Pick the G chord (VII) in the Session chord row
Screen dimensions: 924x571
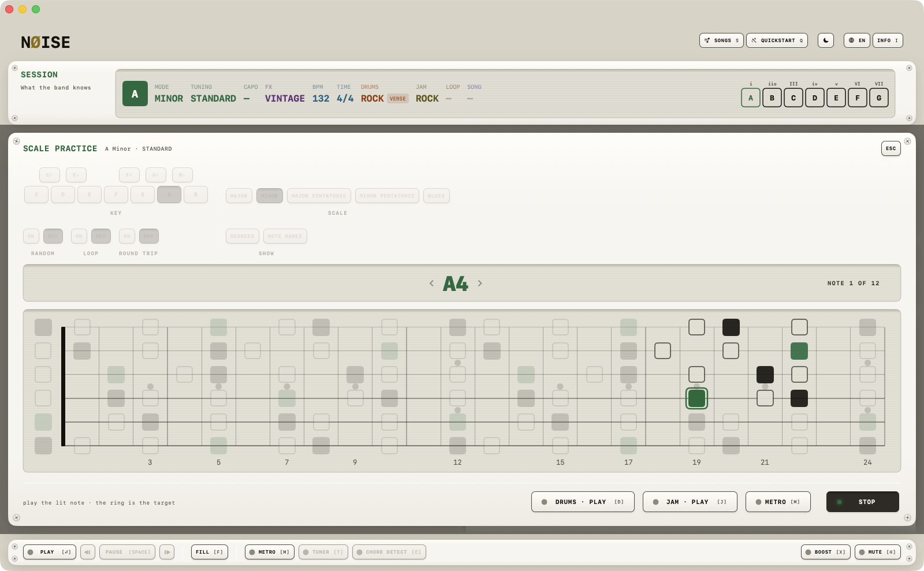click(879, 98)
